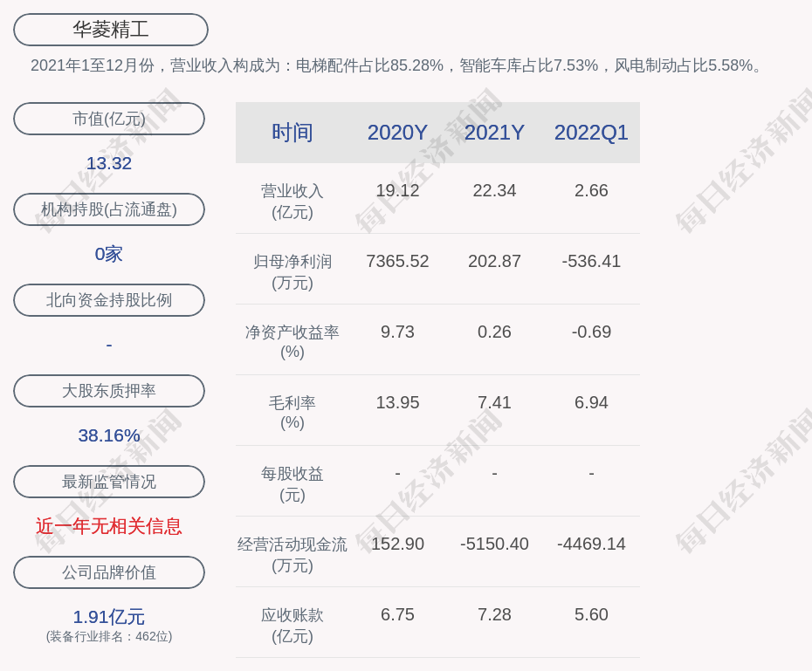Click ROE value -0.69
Image resolution: width=812 pixels, height=671 pixels.
tap(591, 332)
